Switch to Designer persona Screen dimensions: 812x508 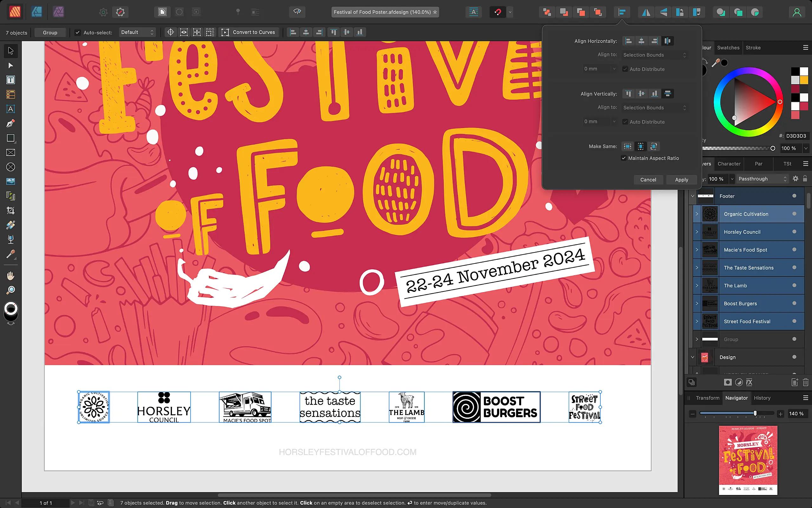(x=36, y=12)
